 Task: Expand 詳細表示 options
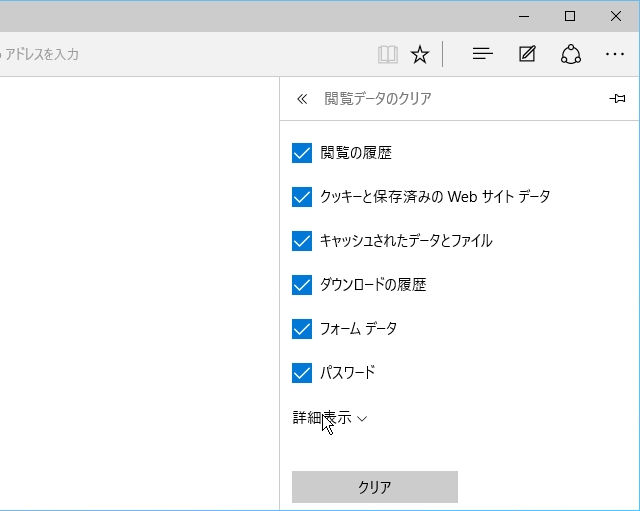[x=330, y=418]
